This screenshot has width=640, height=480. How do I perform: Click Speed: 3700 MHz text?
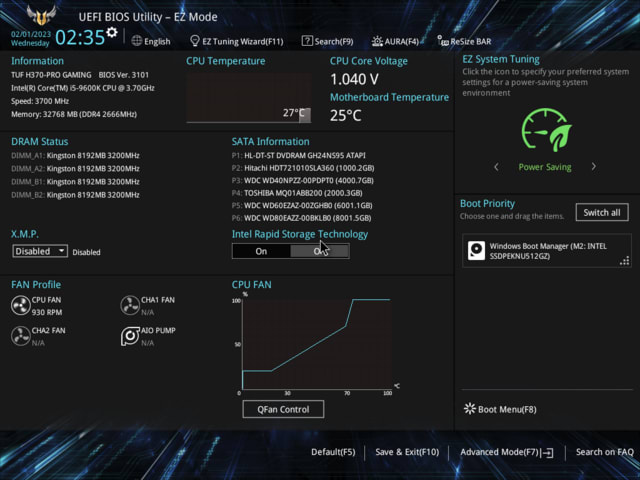(40, 101)
